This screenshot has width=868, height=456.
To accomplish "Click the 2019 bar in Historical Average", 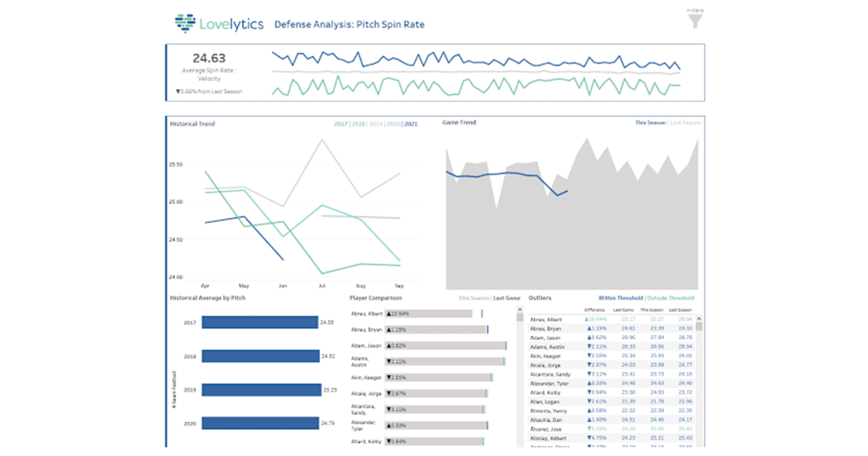I will (x=261, y=389).
